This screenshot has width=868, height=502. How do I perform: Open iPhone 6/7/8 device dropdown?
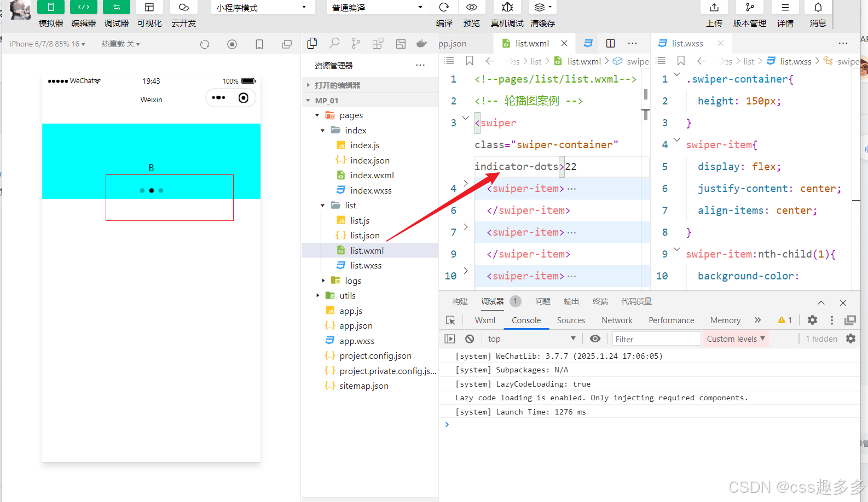point(48,44)
